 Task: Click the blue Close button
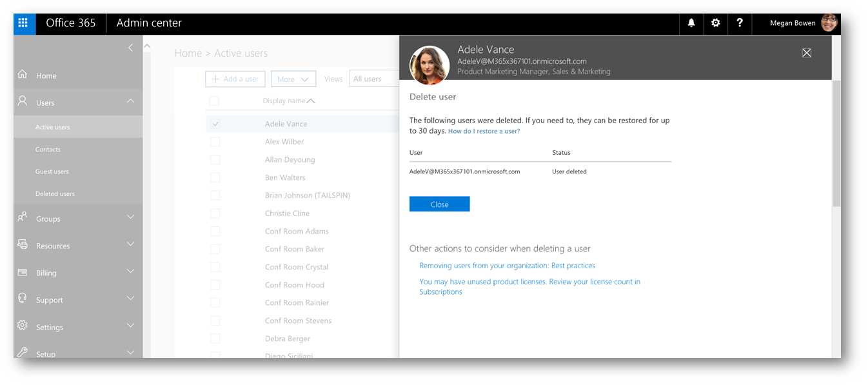tap(439, 204)
